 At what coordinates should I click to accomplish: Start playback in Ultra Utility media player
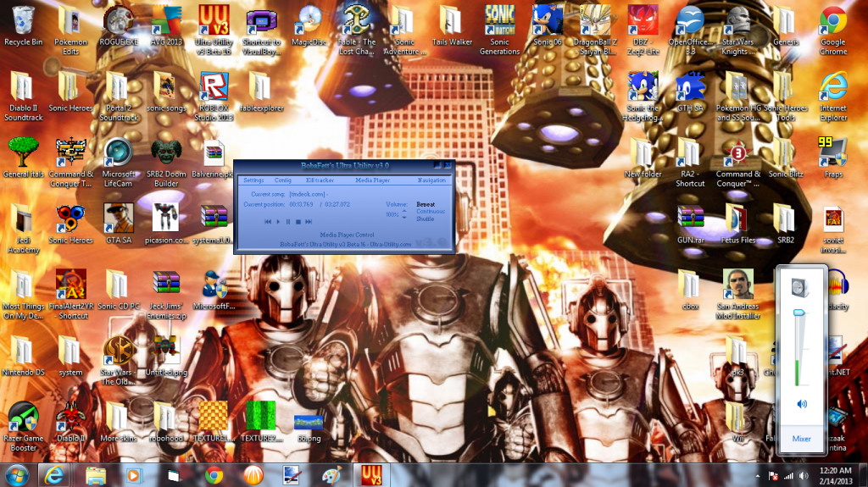point(278,221)
